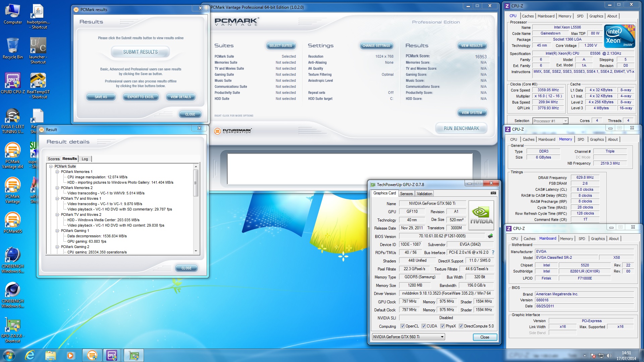The height and width of the screenshot is (362, 644).
Task: Click the Action Center flag tray icon
Action: click(593, 356)
